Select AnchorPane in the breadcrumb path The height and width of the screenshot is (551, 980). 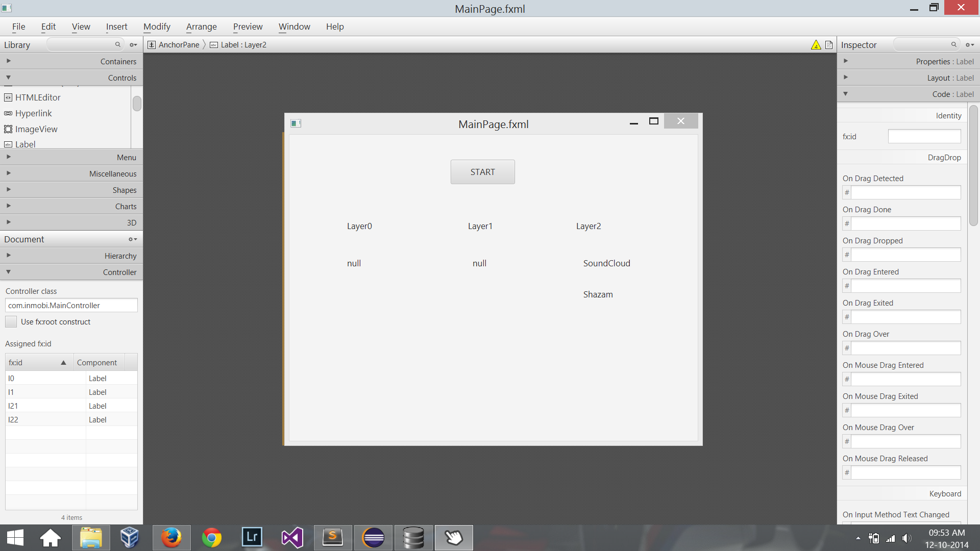click(x=178, y=45)
